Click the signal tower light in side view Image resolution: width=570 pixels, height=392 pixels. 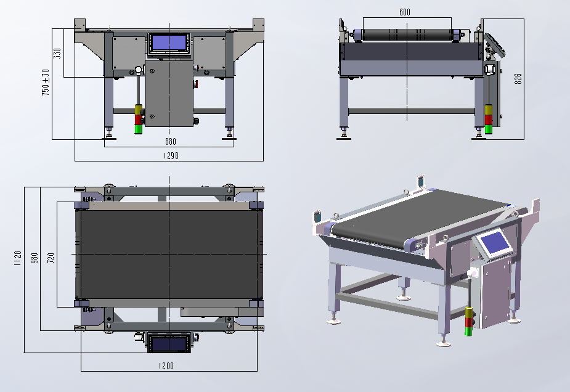(489, 120)
